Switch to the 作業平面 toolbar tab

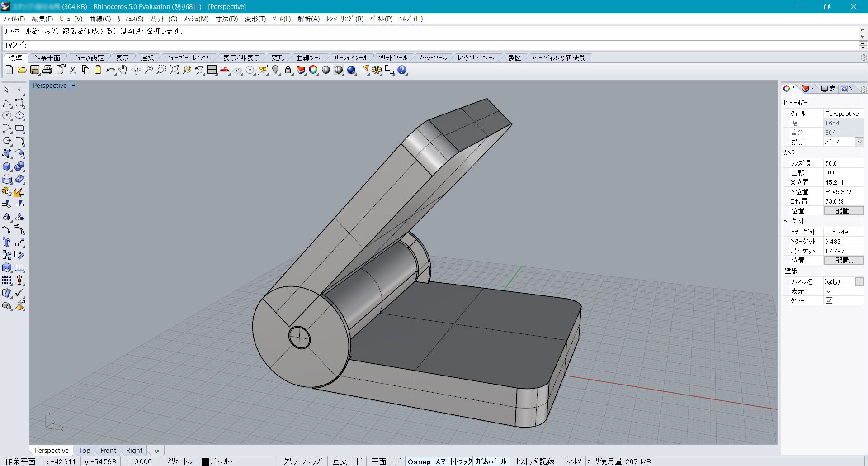(x=47, y=57)
